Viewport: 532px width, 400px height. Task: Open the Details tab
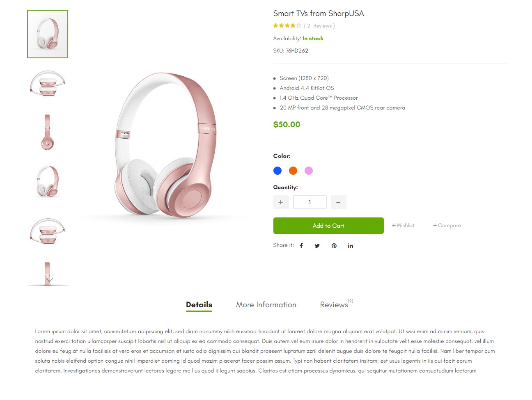[x=199, y=305]
